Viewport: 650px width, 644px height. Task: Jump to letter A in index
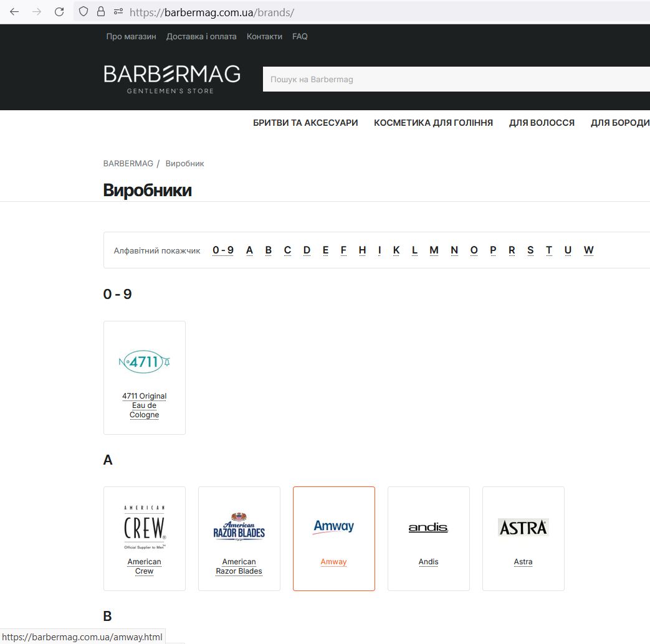coord(249,250)
